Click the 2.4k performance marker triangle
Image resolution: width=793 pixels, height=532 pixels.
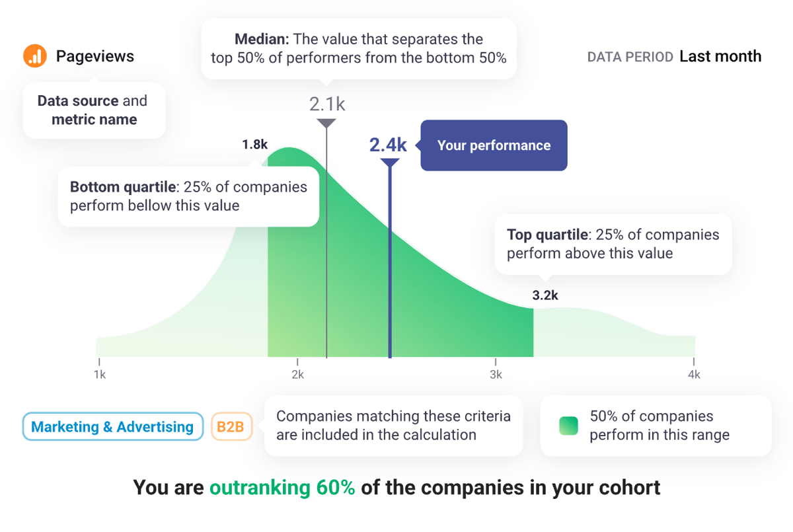click(x=390, y=163)
